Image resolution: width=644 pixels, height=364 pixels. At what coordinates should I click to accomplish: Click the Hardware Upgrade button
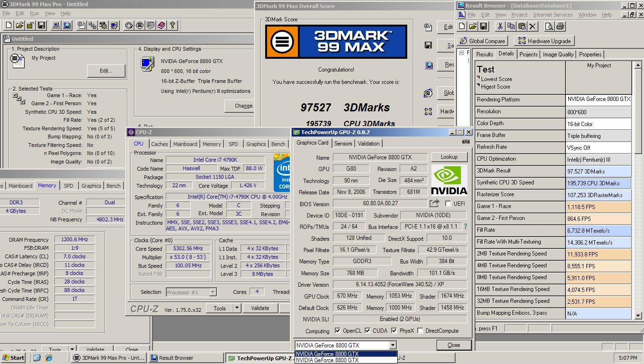pyautogui.click(x=544, y=41)
